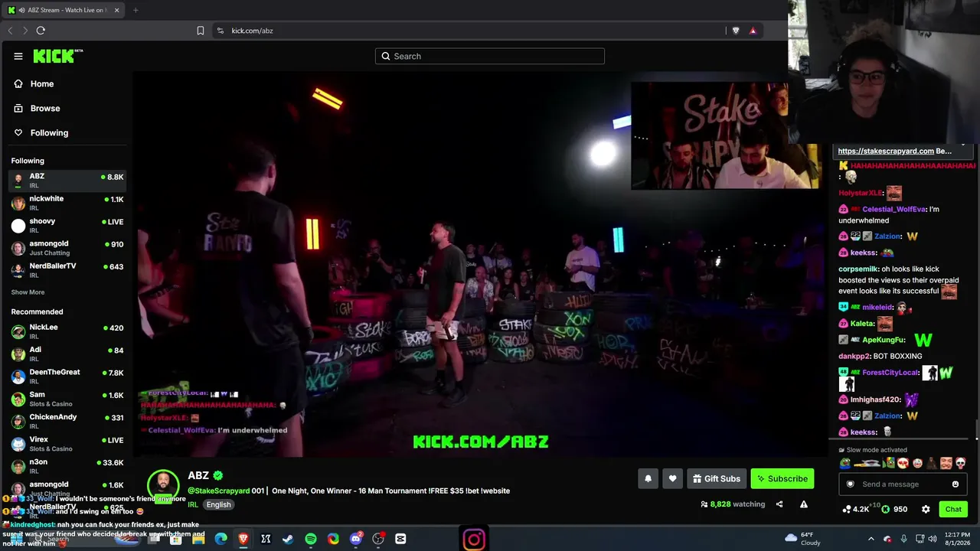The width and height of the screenshot is (980, 551).
Task: Expand Show More in Following list
Action: pos(28,292)
